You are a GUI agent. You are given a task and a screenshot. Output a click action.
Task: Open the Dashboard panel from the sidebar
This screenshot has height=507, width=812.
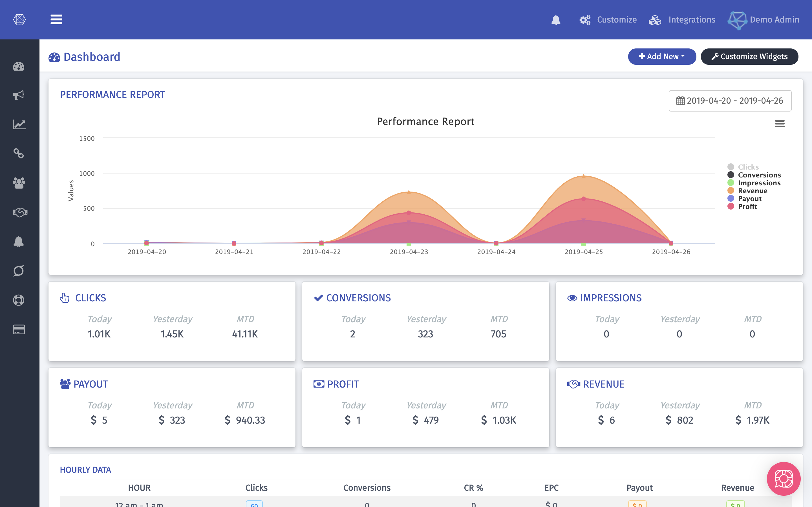click(19, 66)
